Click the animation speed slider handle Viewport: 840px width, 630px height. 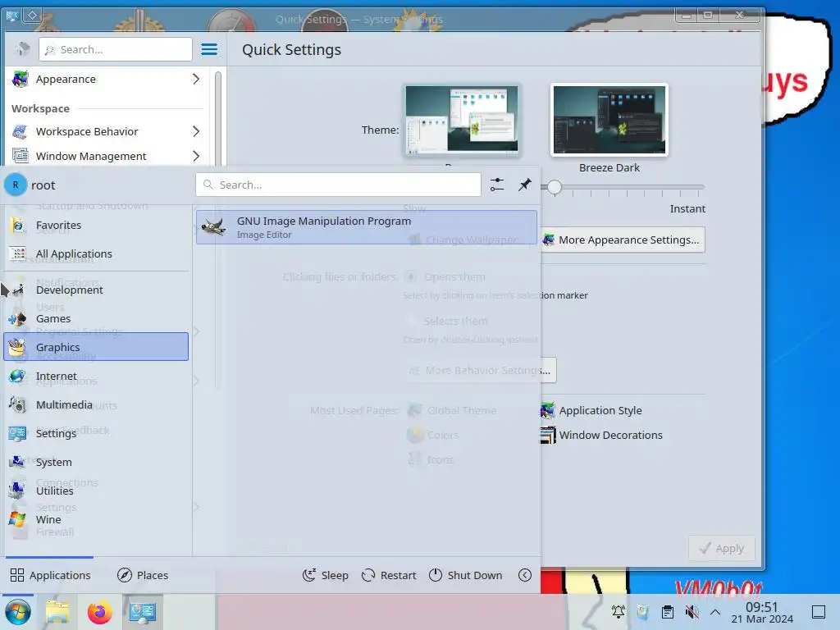click(555, 187)
